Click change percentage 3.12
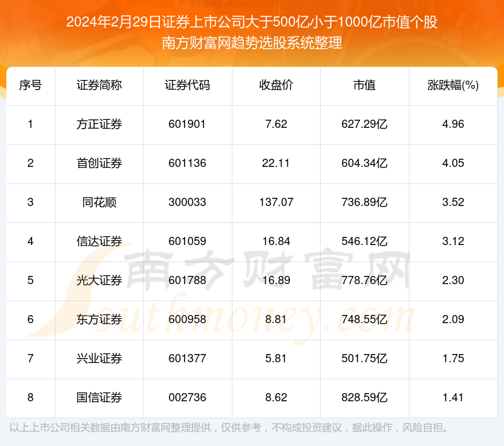 [x=453, y=241]
